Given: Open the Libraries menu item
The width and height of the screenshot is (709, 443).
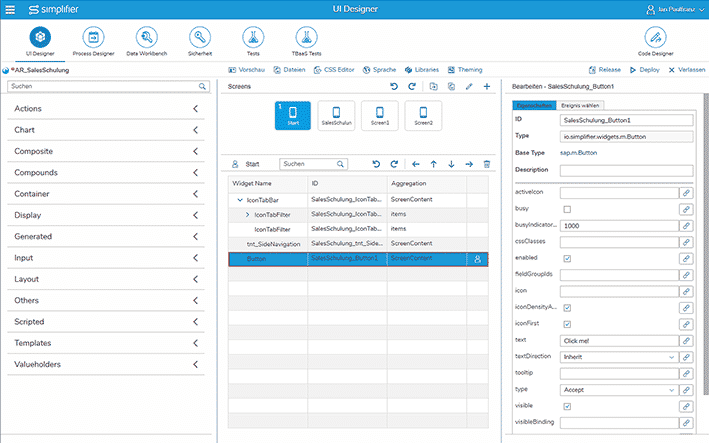Looking at the screenshot, I should (422, 70).
